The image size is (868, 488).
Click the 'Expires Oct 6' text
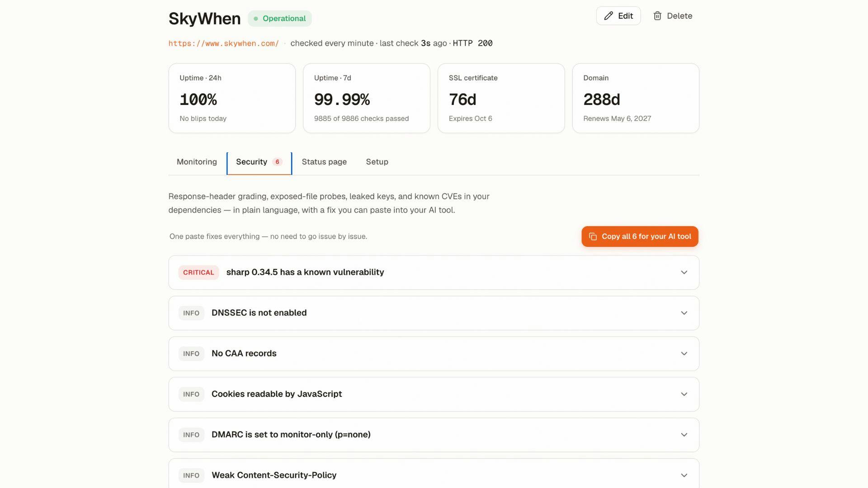471,118
